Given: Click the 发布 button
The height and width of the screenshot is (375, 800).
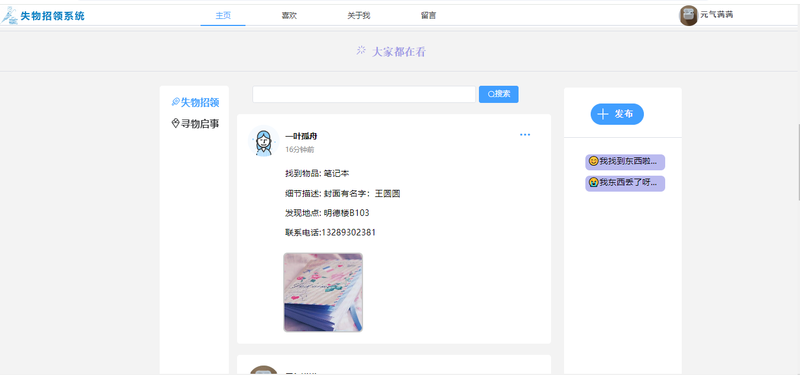Looking at the screenshot, I should pos(617,114).
